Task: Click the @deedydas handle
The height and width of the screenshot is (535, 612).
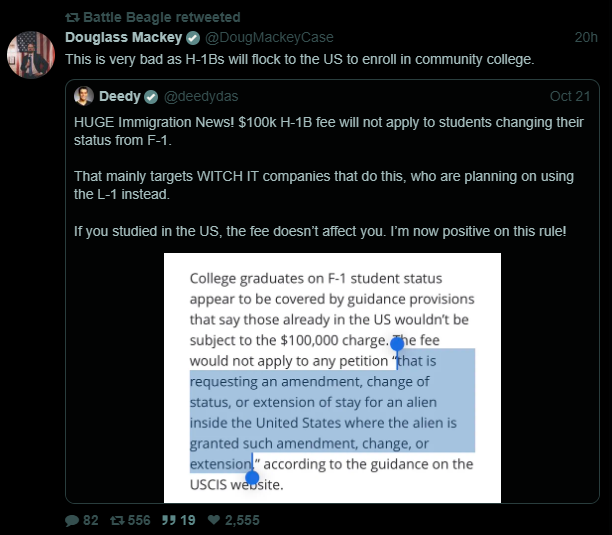Action: (x=195, y=97)
